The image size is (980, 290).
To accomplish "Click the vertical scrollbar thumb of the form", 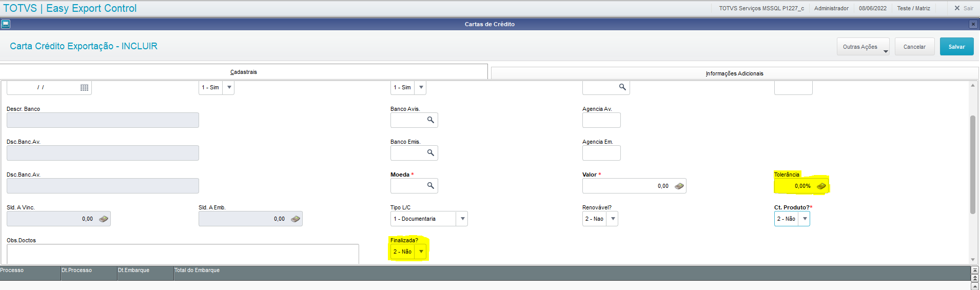I will click(x=973, y=164).
